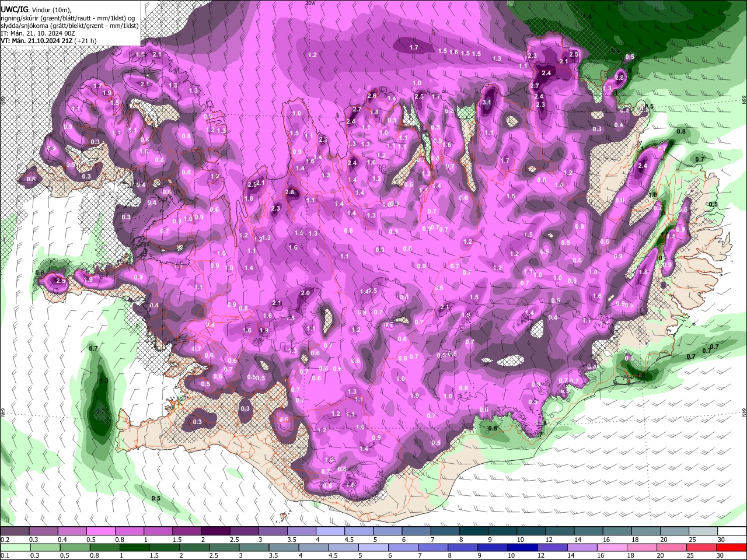
Task: Click the red 30 mm rain legend swatch
Action: (731, 548)
